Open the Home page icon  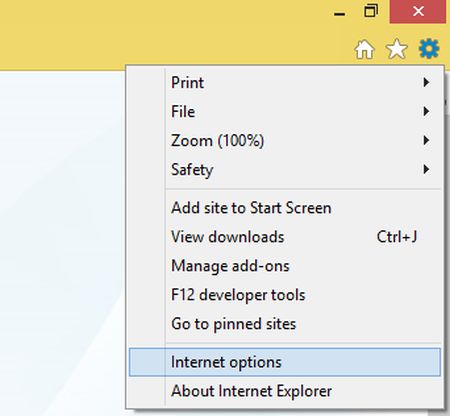coord(364,50)
